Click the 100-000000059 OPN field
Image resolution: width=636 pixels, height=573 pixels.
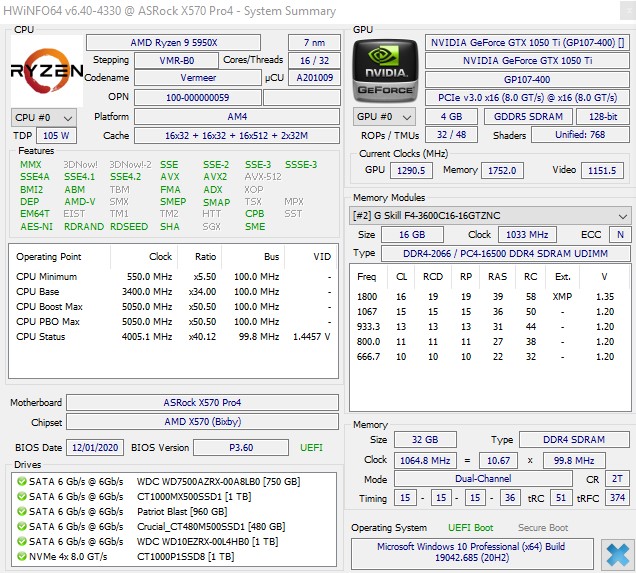(198, 98)
